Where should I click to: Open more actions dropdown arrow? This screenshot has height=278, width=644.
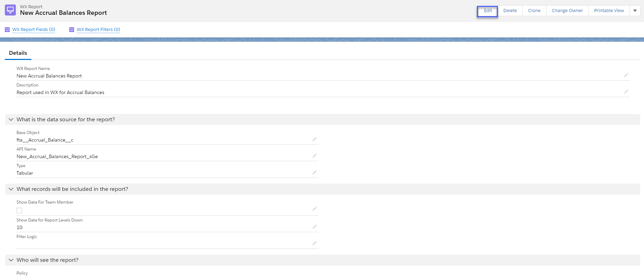[x=635, y=11]
